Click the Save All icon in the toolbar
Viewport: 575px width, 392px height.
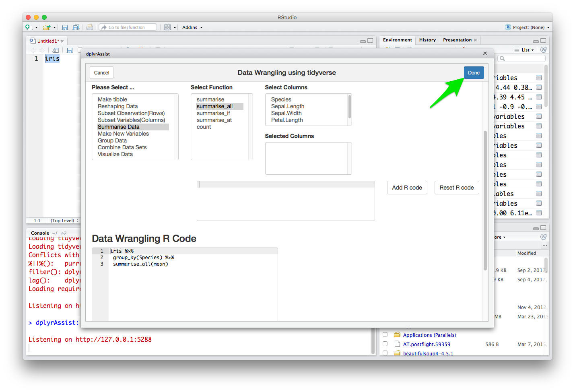76,27
